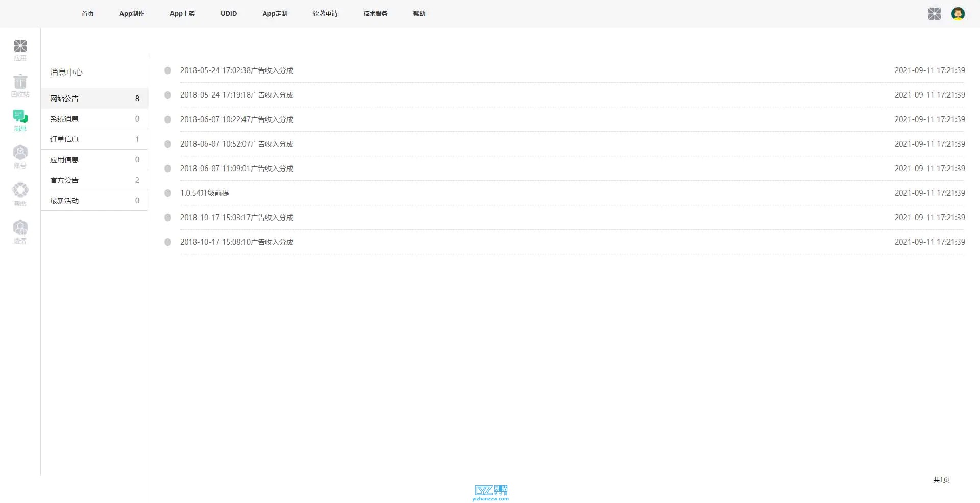Click the user avatar in top right
The image size is (980, 503).
point(958,14)
